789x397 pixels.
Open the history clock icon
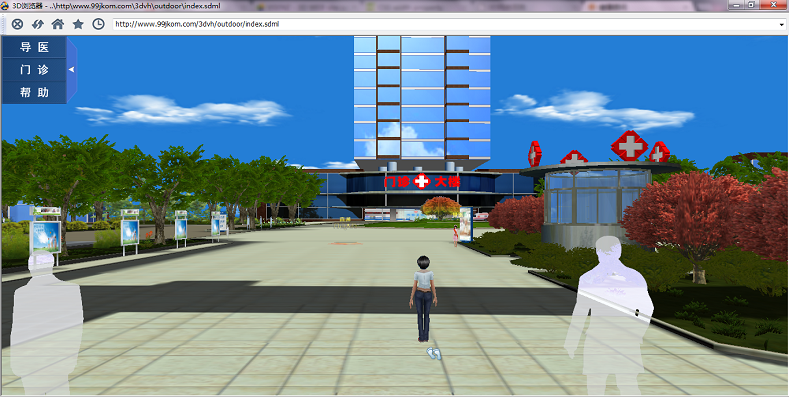pyautogui.click(x=99, y=24)
